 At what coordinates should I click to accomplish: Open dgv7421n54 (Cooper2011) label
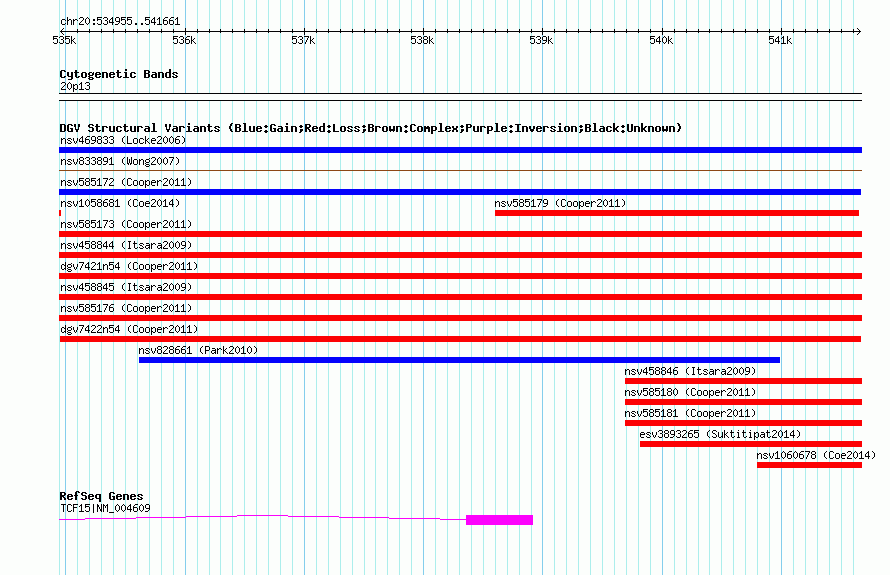(x=129, y=266)
